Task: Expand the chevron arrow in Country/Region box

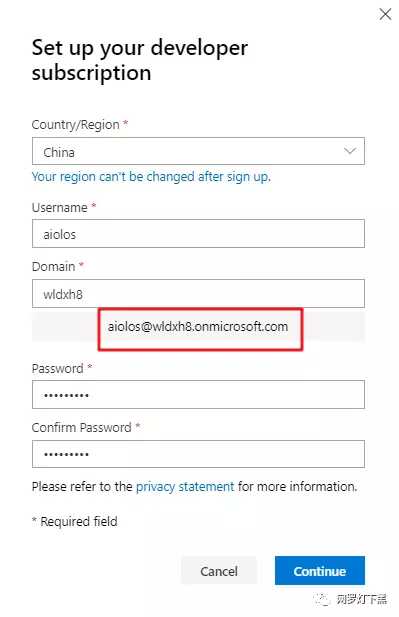Action: pyautogui.click(x=350, y=151)
